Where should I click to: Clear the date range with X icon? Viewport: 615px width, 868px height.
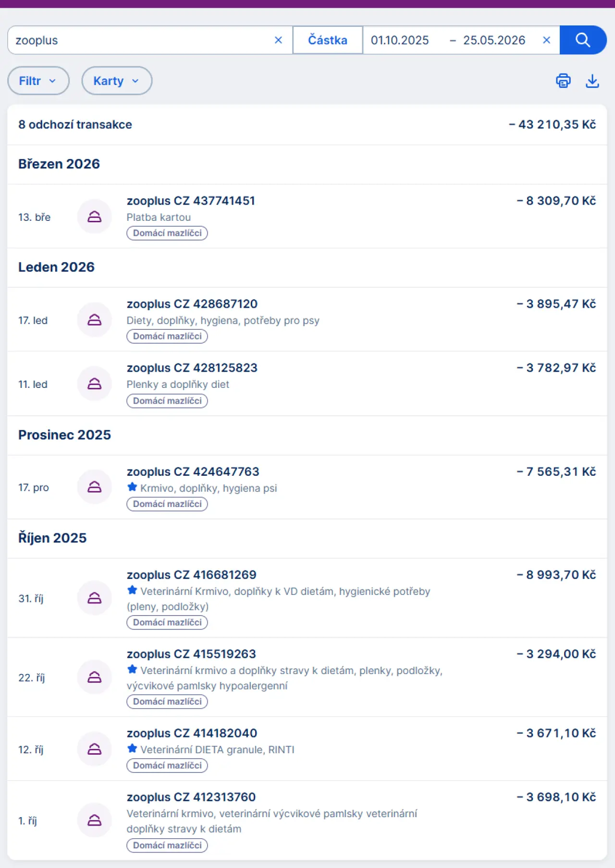(546, 40)
